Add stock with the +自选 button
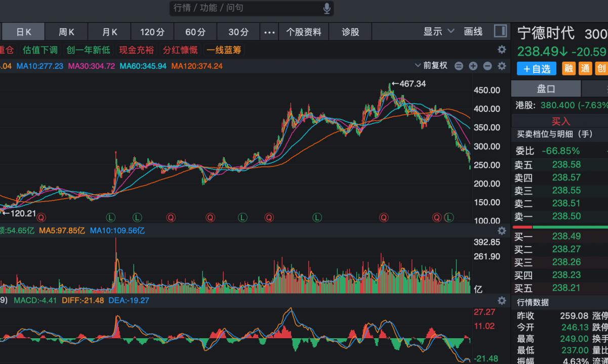Image resolution: width=608 pixels, height=364 pixels. 537,68
